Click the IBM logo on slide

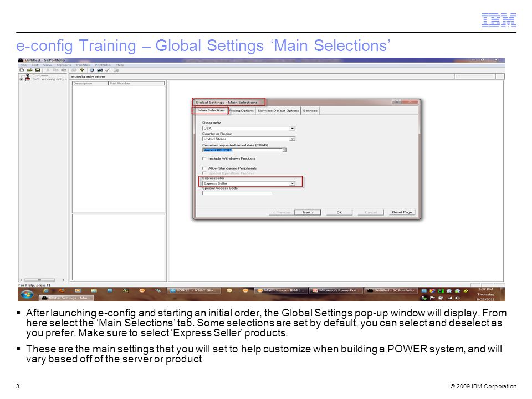click(x=498, y=20)
